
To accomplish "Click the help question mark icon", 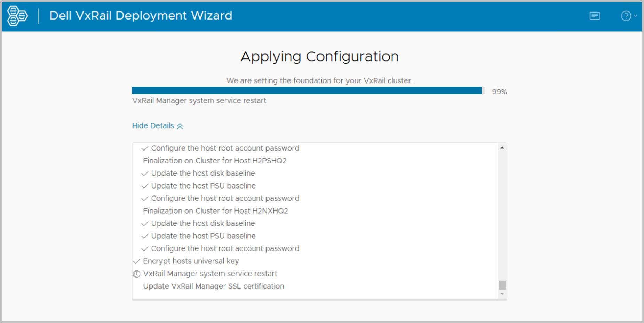I will pos(626,16).
